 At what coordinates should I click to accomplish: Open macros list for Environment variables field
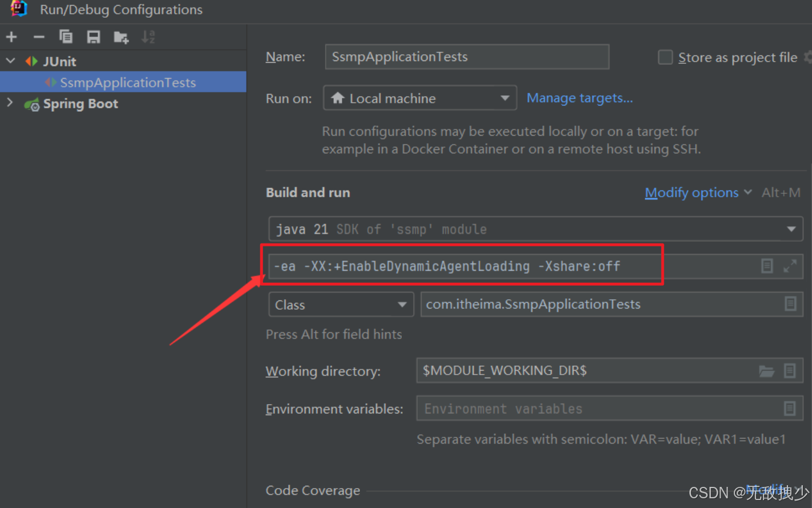point(790,408)
